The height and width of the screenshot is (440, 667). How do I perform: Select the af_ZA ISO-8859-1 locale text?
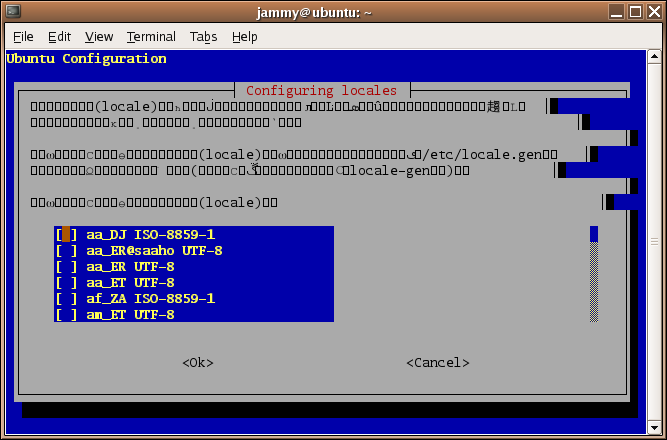tap(151, 299)
